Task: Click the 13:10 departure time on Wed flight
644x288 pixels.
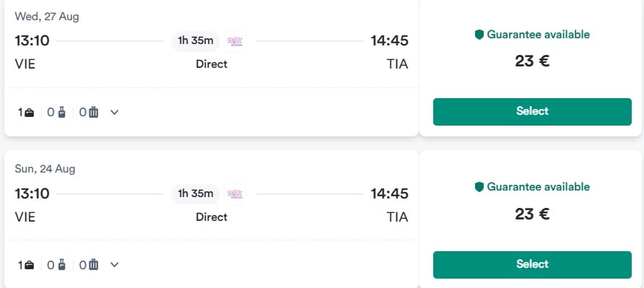Action: tap(32, 41)
